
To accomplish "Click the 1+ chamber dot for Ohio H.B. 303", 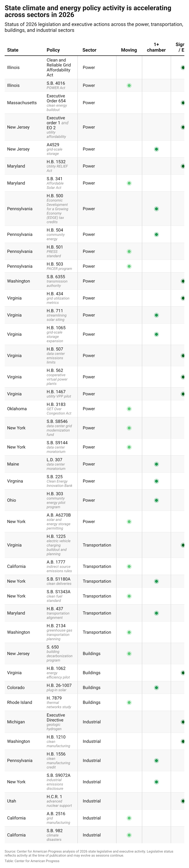I will coord(156,500).
